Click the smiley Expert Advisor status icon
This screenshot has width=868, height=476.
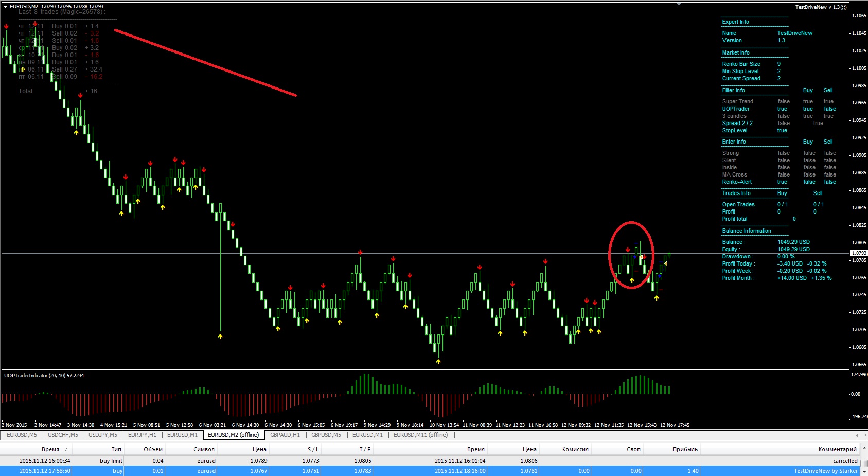coord(843,7)
